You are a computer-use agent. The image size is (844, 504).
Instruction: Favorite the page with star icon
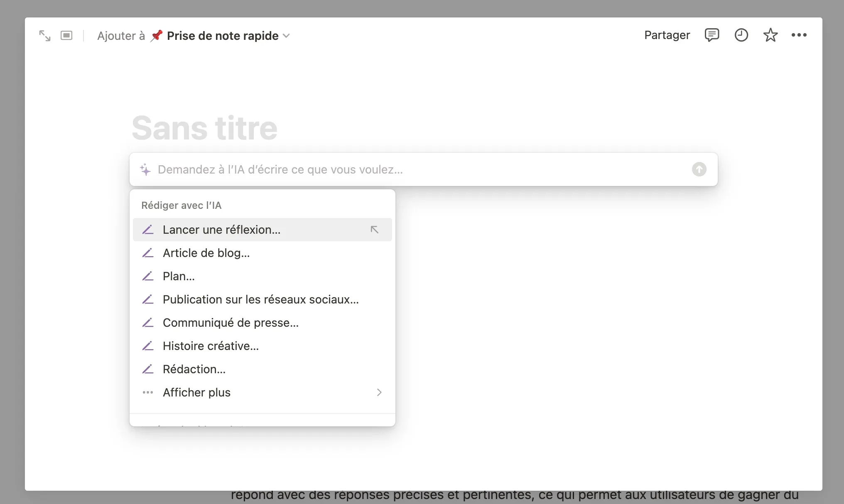770,35
